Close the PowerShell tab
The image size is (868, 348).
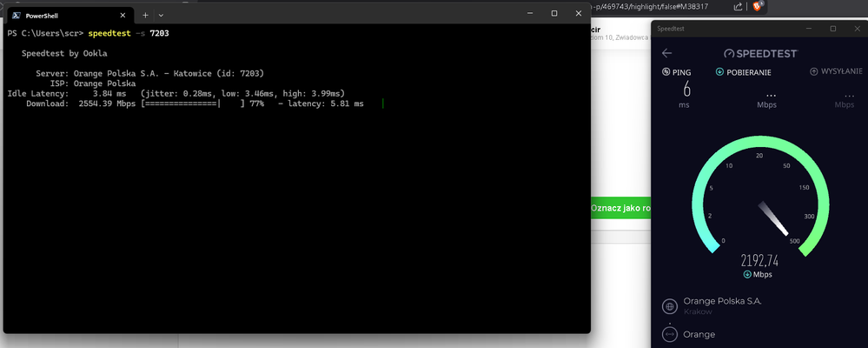point(124,16)
